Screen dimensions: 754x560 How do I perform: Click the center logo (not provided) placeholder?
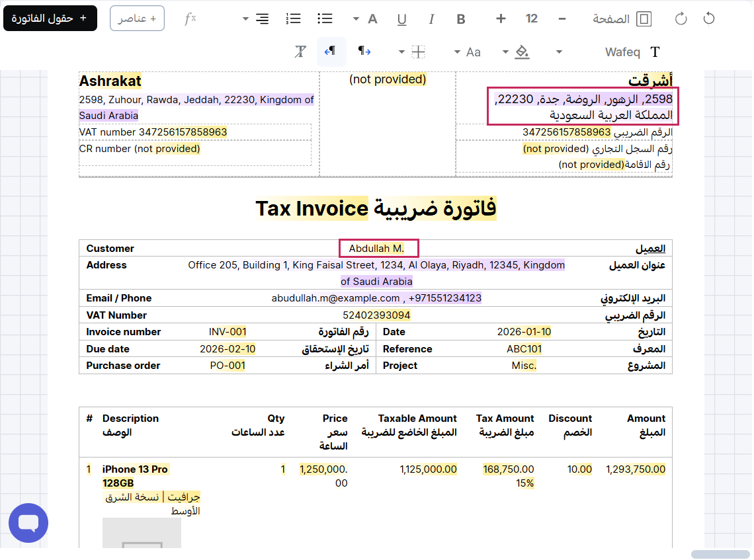tap(388, 79)
